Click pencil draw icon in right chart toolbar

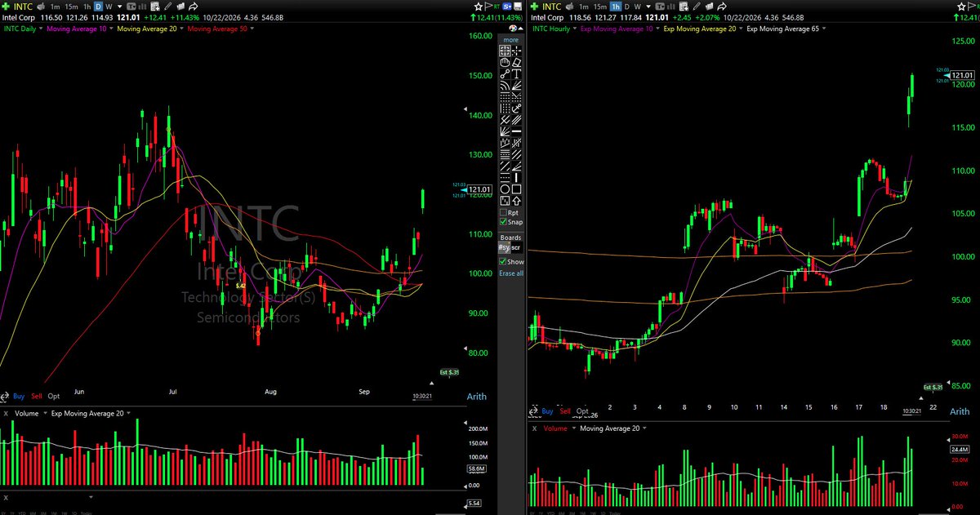(x=697, y=7)
